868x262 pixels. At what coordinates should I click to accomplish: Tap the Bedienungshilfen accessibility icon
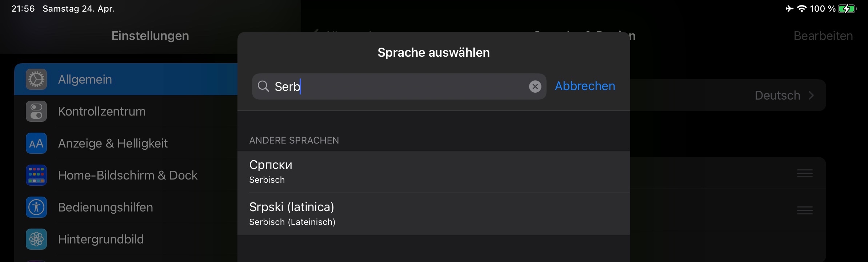coord(36,207)
